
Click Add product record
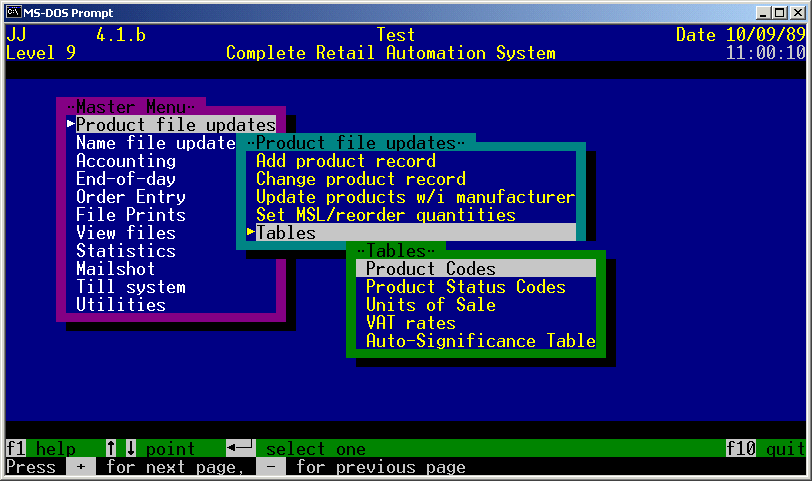(345, 161)
